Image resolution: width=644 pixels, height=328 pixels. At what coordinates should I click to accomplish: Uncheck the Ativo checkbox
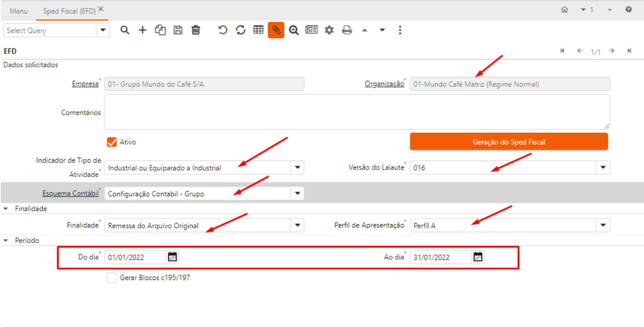[x=112, y=142]
